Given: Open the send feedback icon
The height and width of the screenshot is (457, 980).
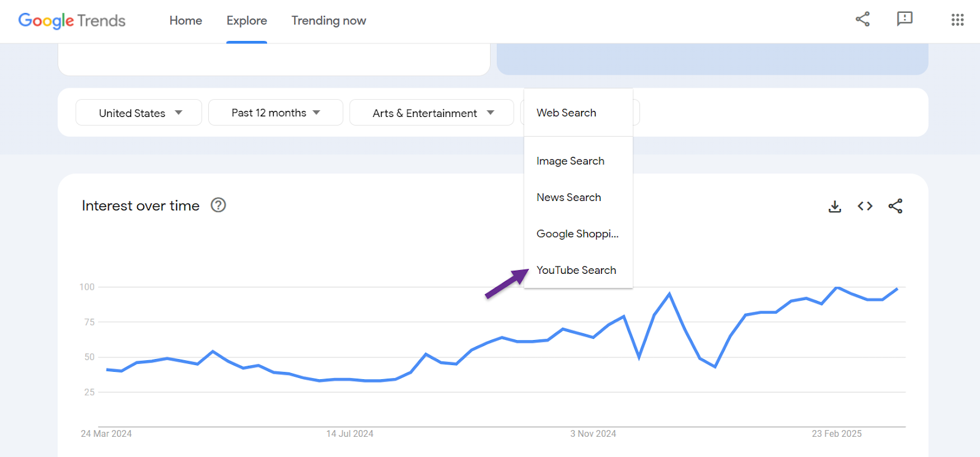Looking at the screenshot, I should tap(905, 20).
